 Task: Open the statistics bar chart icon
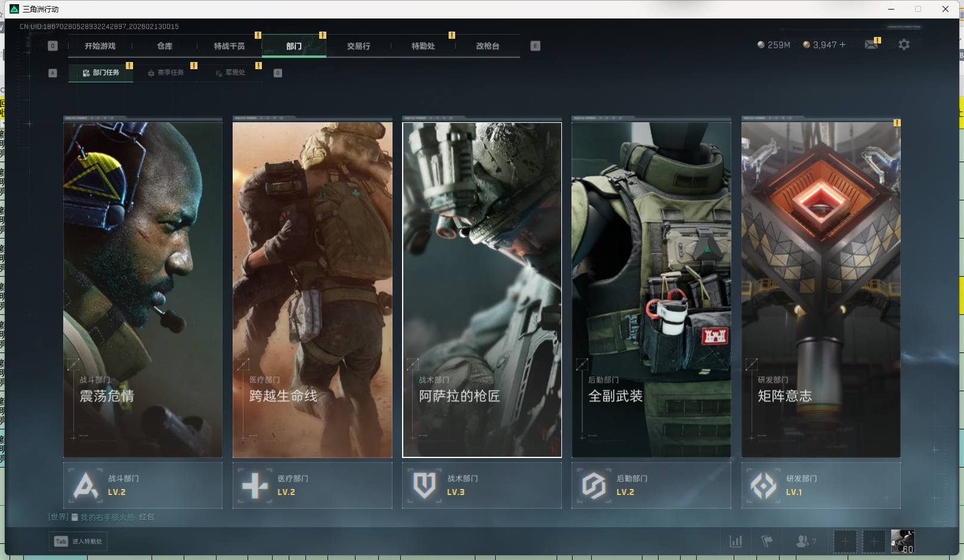pos(736,542)
